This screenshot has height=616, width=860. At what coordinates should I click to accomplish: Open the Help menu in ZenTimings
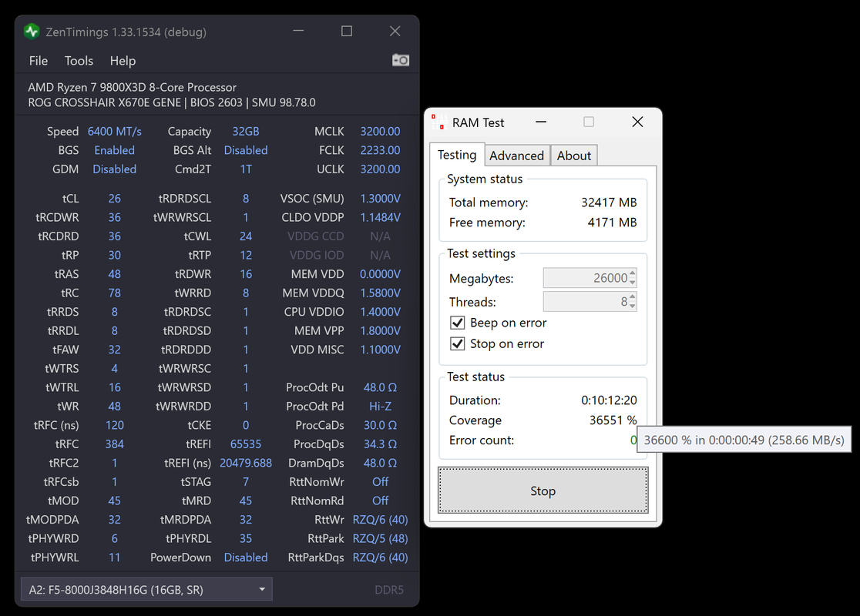click(x=123, y=61)
